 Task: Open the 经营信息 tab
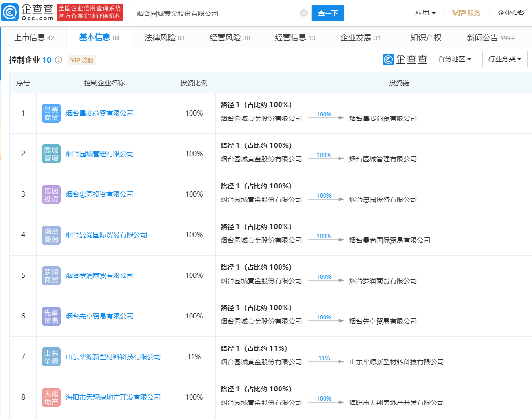pyautogui.click(x=295, y=38)
